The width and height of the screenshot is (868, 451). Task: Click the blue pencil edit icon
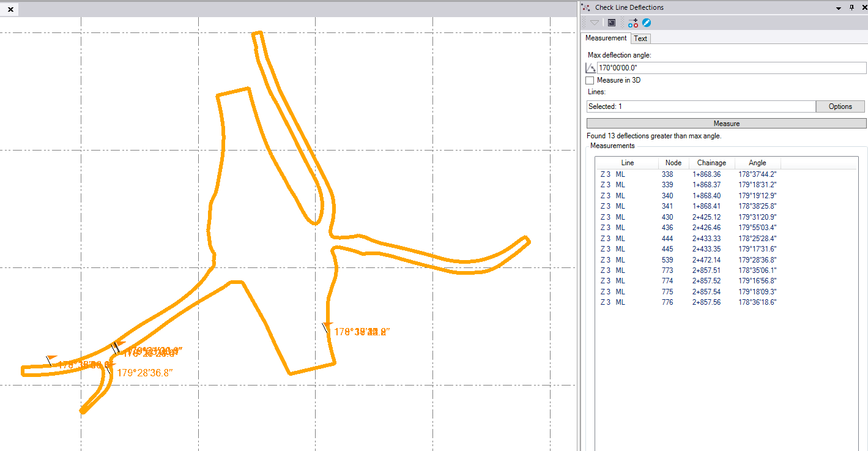coord(647,23)
